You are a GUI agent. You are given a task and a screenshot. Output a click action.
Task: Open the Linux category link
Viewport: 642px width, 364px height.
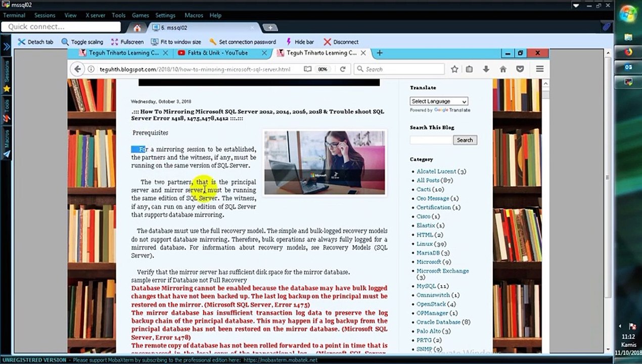(x=424, y=244)
